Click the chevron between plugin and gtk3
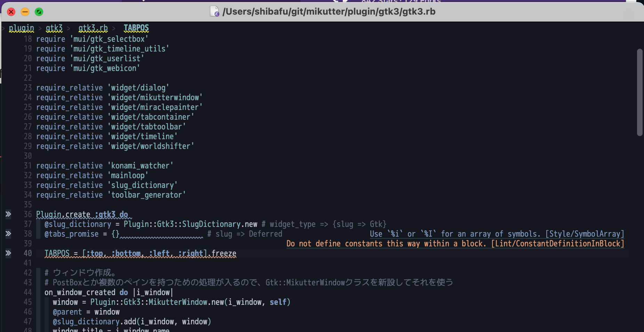The image size is (644, 332). (40, 28)
